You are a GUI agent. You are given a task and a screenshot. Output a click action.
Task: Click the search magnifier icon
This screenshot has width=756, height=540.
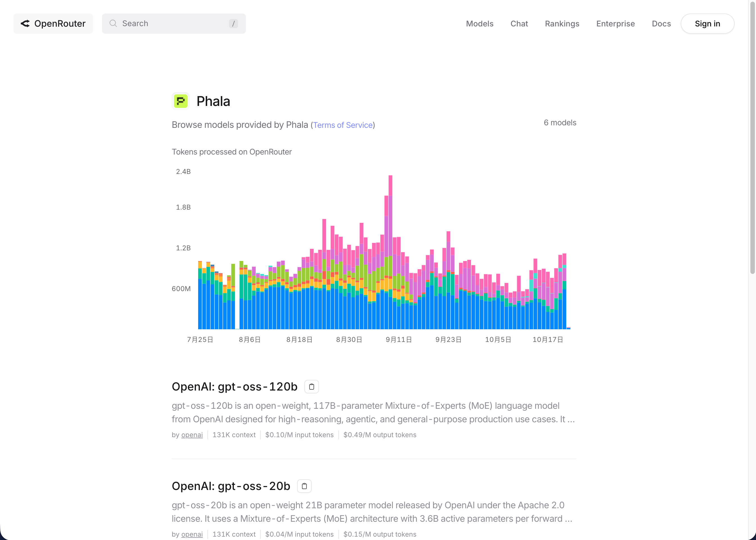tap(113, 24)
